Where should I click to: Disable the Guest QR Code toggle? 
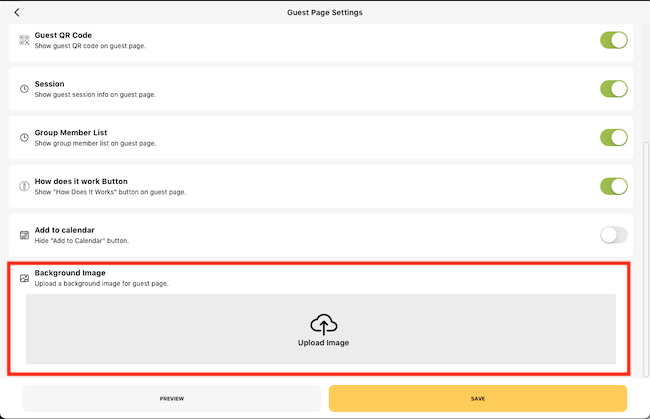(x=614, y=40)
